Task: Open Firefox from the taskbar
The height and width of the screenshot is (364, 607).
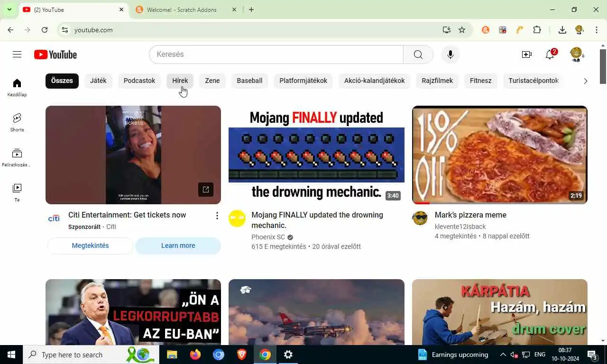Action: pos(195,355)
